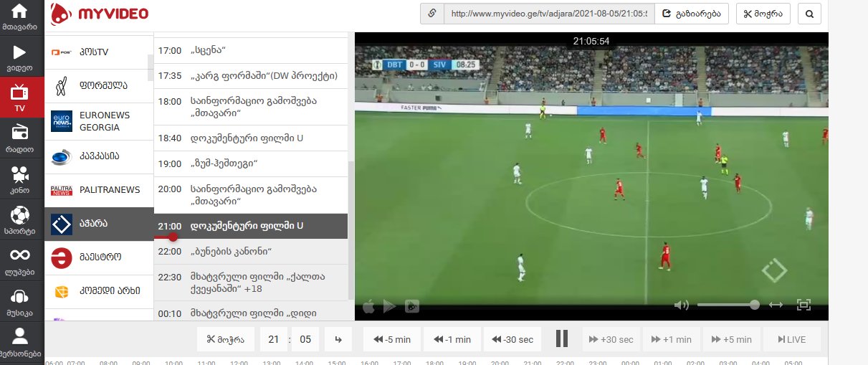
Task: Focus the video URL field
Action: coord(549,14)
